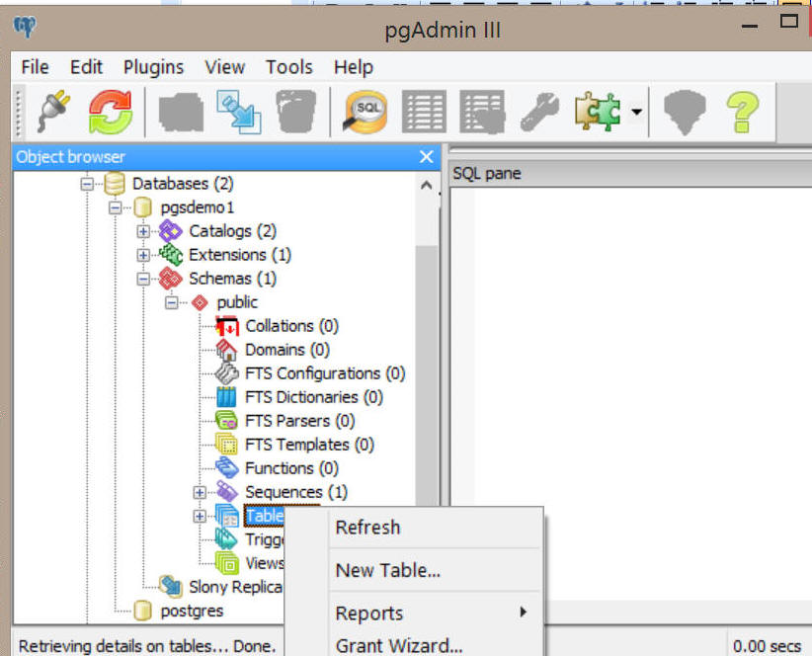Click the Object browser scroll up arrow

click(426, 185)
